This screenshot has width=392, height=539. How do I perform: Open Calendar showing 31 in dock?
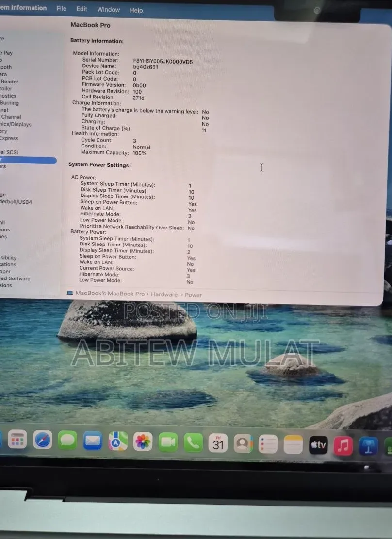218,443
